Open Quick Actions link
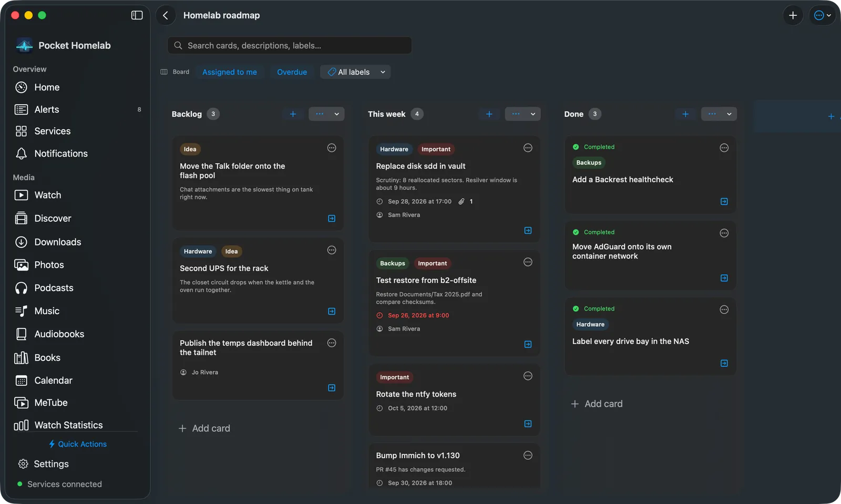841x504 pixels. (77, 444)
